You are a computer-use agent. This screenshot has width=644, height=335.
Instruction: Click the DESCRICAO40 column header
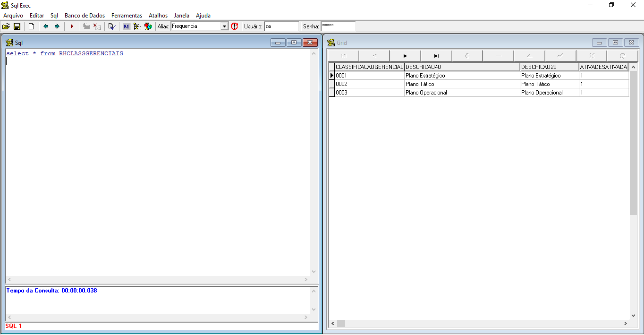click(462, 67)
